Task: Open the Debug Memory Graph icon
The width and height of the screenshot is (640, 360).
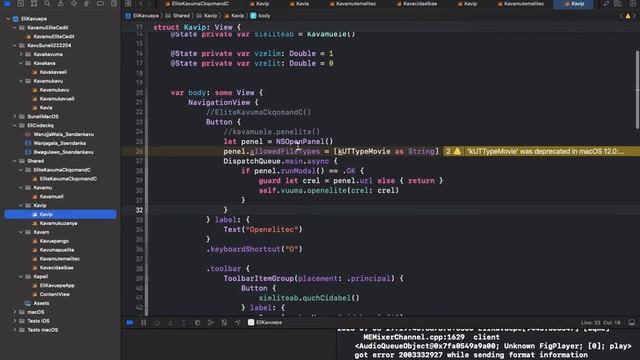Action: coord(211,322)
